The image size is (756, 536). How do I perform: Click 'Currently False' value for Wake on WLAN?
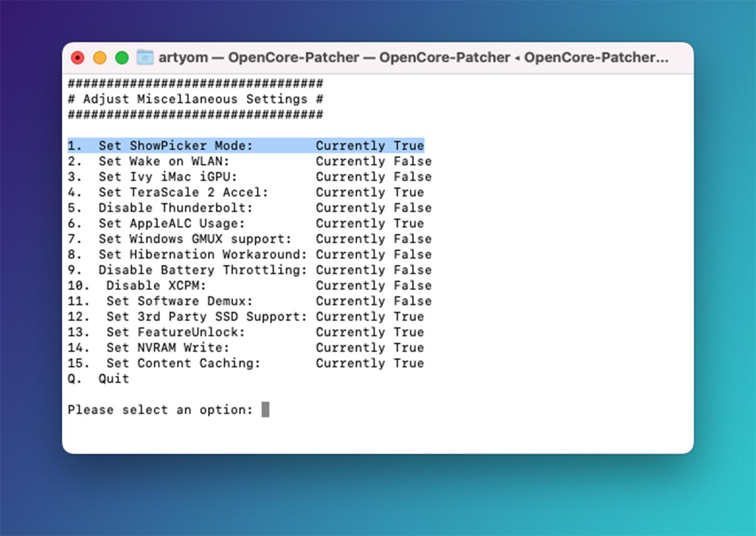(374, 161)
